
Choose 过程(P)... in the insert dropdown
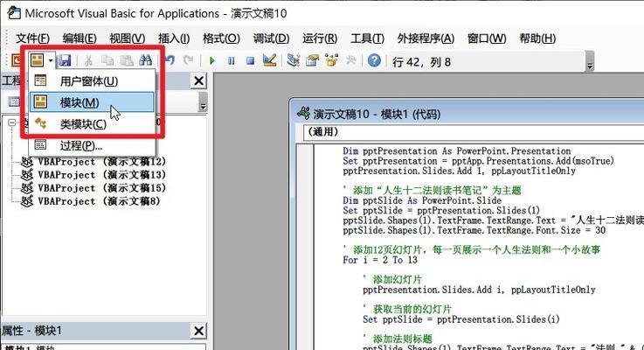coord(92,145)
